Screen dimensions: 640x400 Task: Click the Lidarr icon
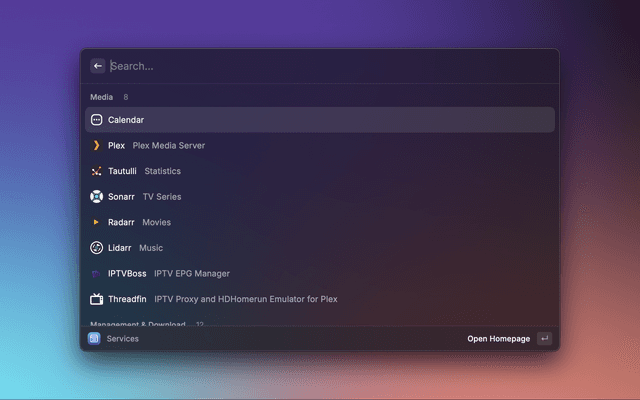(97, 248)
